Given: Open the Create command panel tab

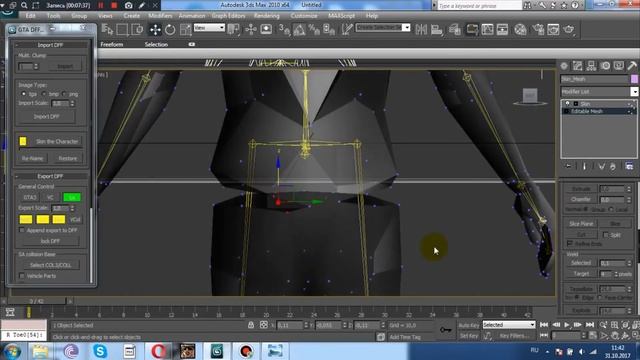Looking at the screenshot, I should tap(564, 66).
